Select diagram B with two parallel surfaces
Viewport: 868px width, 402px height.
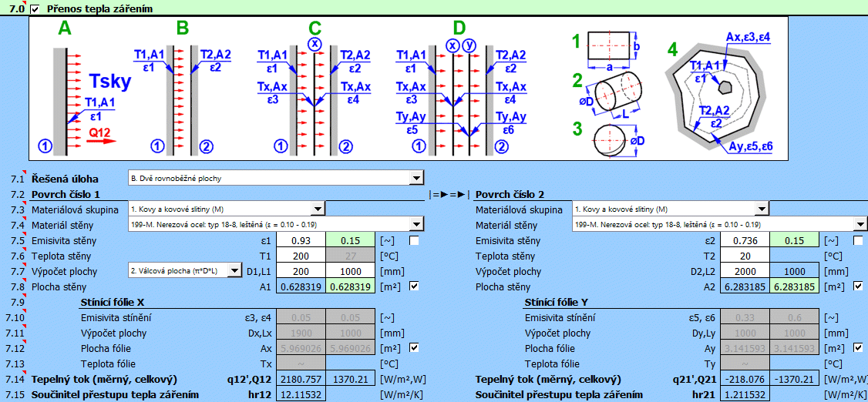pos(181,92)
